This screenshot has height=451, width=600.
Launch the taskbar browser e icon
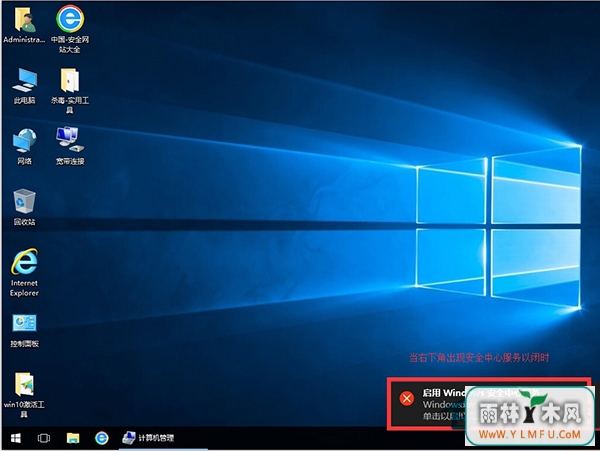click(x=101, y=438)
